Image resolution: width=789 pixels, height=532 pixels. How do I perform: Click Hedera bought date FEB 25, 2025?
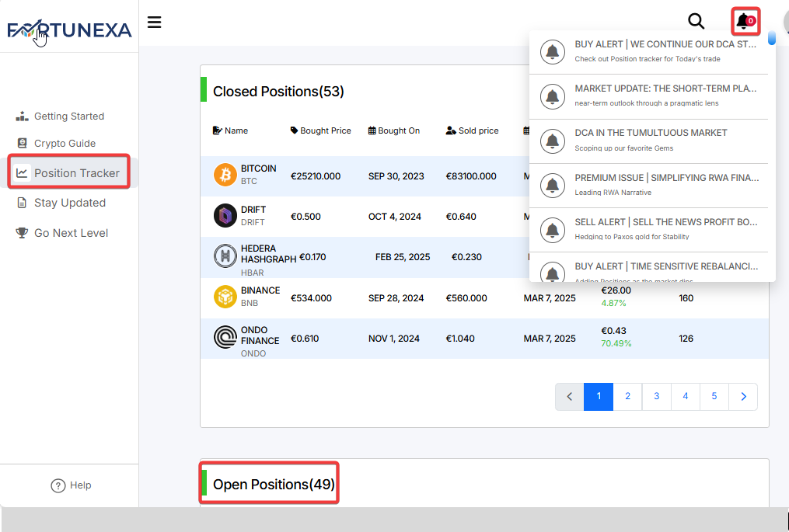403,257
